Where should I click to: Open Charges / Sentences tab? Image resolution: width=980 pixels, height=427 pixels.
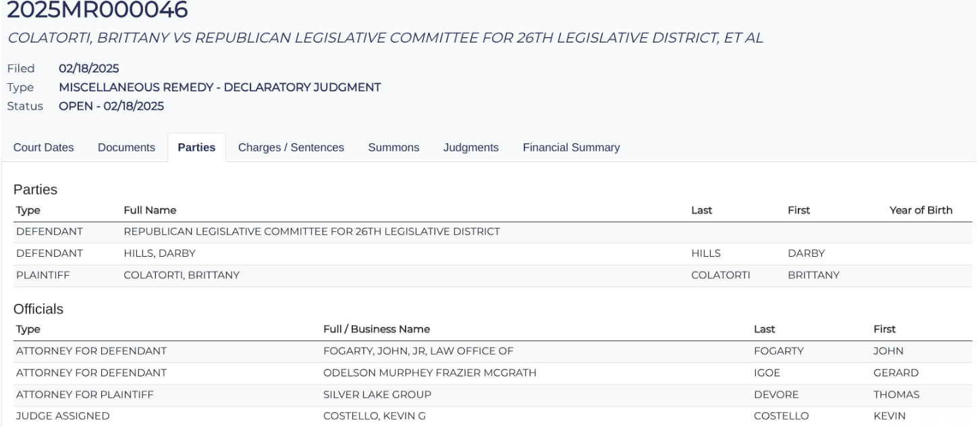[291, 147]
